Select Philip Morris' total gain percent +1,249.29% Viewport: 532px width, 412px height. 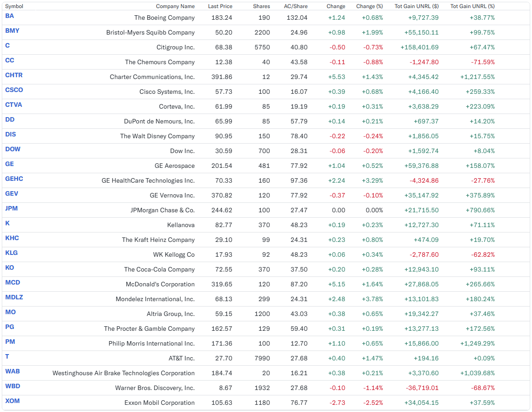[477, 344]
